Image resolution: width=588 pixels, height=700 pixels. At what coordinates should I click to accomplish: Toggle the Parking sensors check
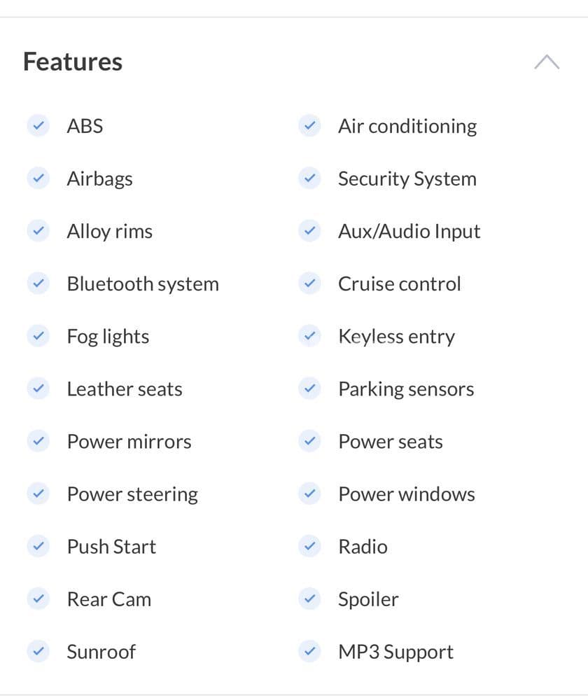point(309,388)
